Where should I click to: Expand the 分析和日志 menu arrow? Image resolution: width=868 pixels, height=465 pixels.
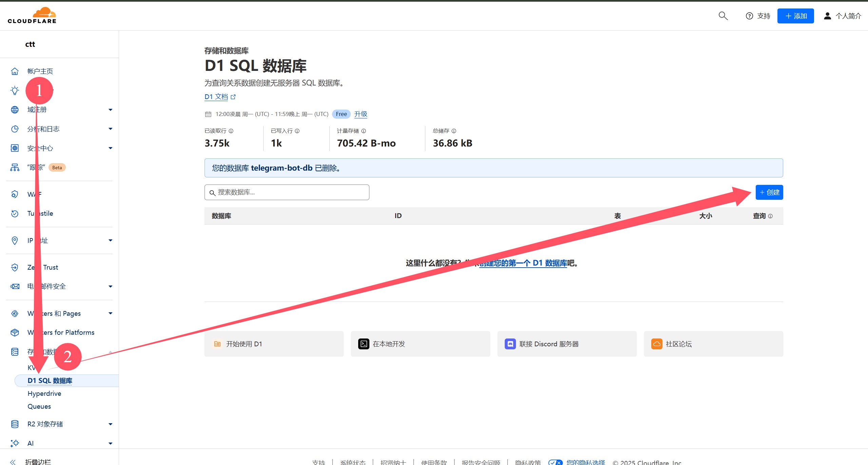point(110,129)
